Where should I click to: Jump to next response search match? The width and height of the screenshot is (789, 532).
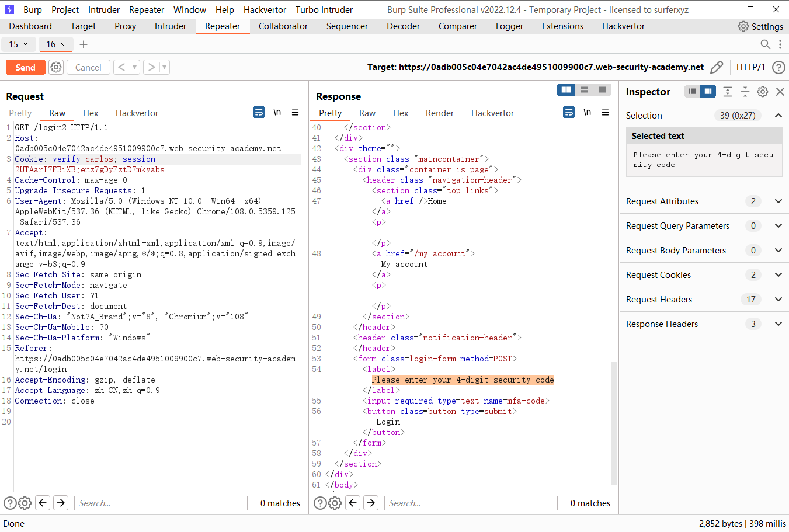click(371, 503)
